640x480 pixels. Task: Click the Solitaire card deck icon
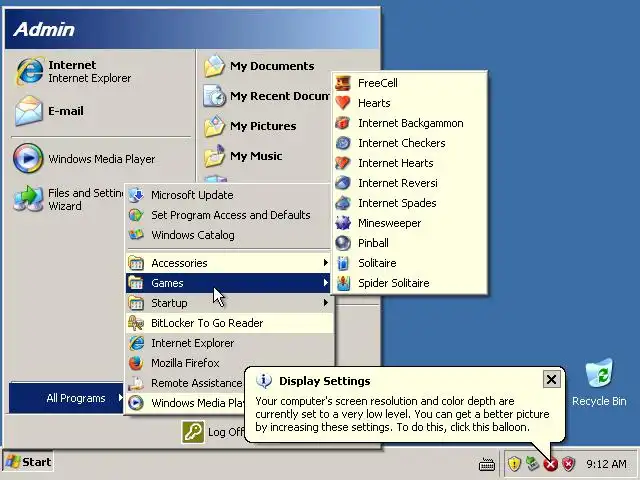point(343,263)
